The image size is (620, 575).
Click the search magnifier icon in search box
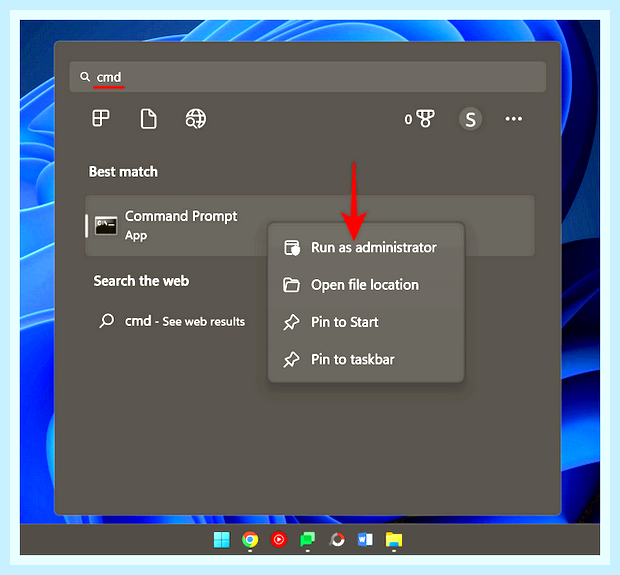85,77
